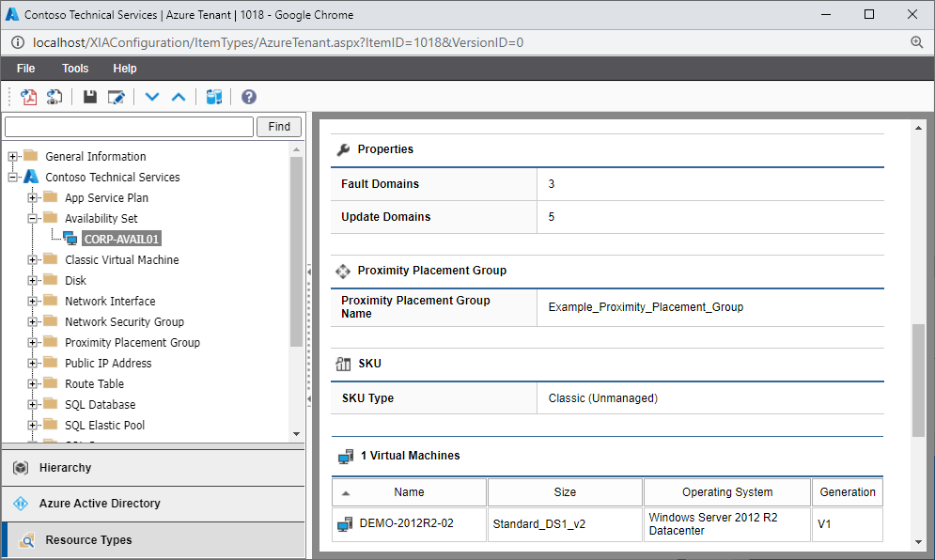This screenshot has width=935, height=560.
Task: Click the search text field in tree panel
Action: point(130,127)
